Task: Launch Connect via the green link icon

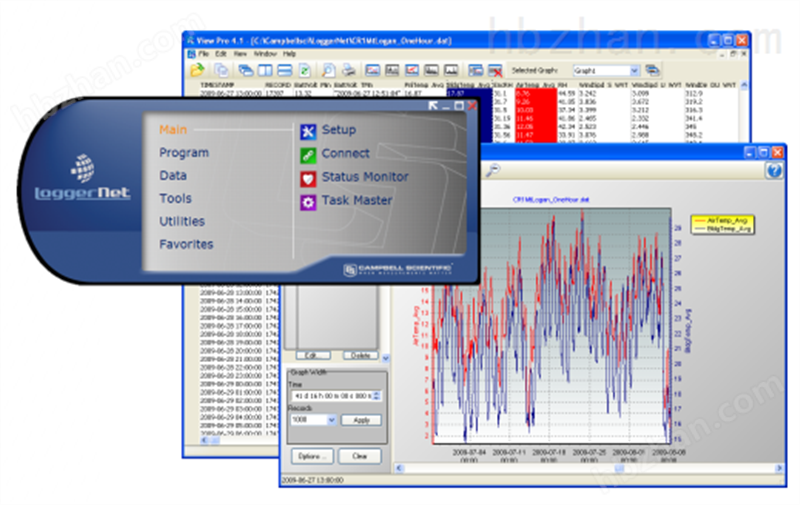Action: (308, 154)
